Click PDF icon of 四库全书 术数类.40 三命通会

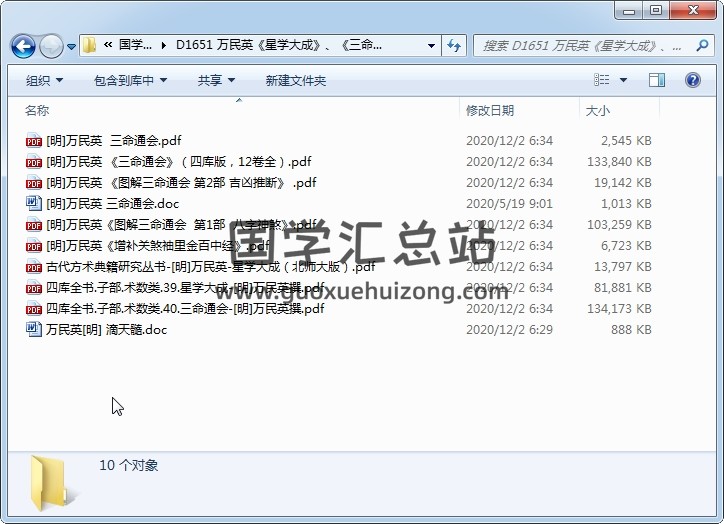34,308
